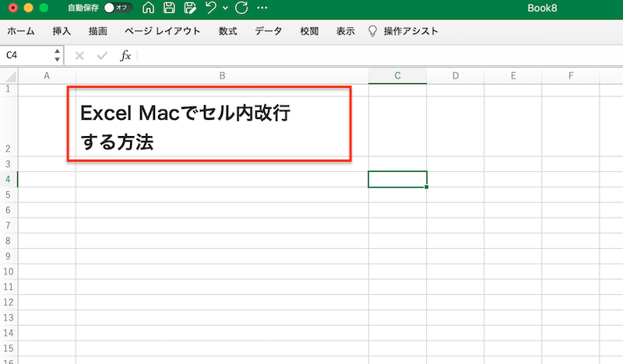The width and height of the screenshot is (623, 364).
Task: Open the 校閲 (Review) tab
Action: tap(309, 31)
